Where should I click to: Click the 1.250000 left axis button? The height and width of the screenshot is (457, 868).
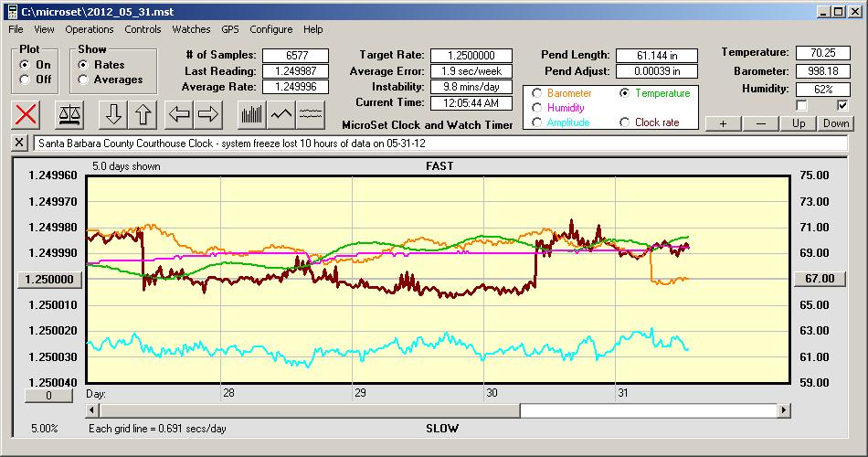tap(50, 279)
